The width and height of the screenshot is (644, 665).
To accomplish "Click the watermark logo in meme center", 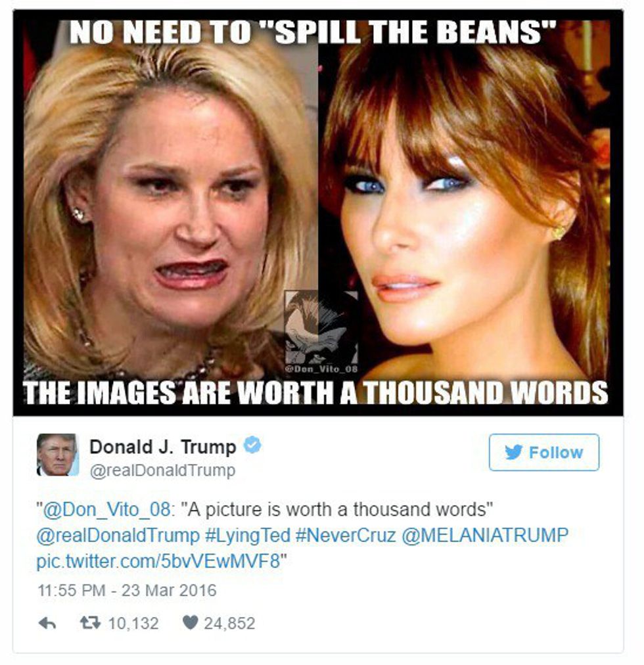I will pos(321,332).
